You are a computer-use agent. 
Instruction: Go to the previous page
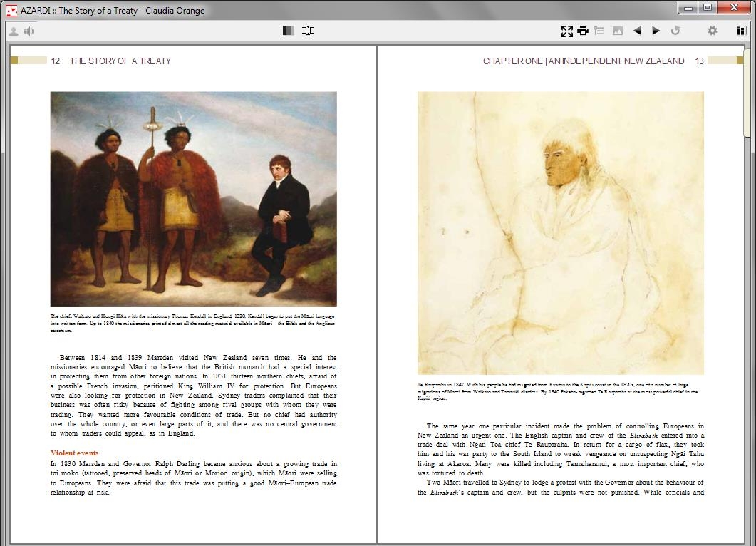coord(637,31)
